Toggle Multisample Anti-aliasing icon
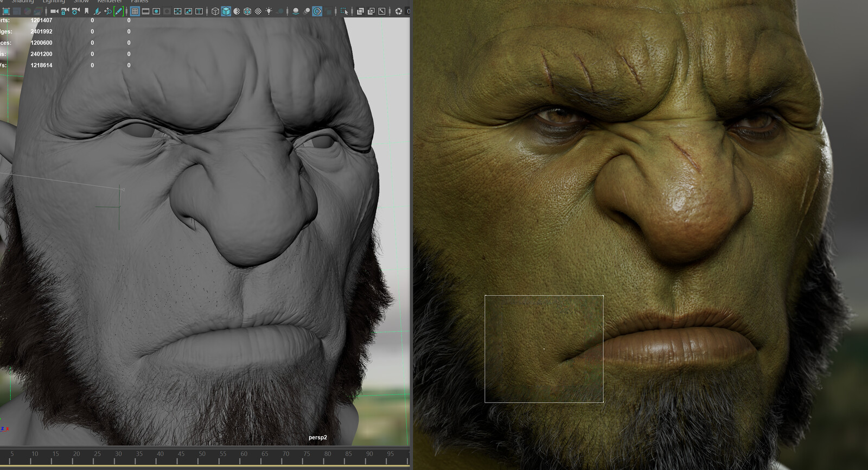868x470 pixels. [317, 11]
